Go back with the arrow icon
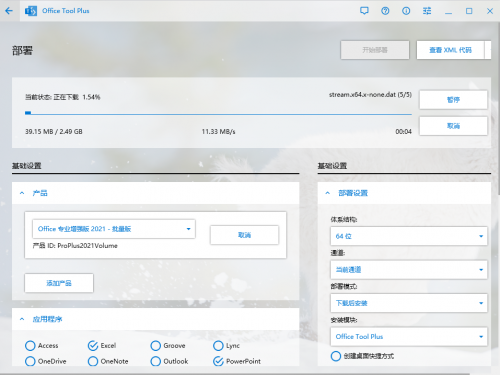Image resolution: width=500 pixels, height=375 pixels. (9, 11)
